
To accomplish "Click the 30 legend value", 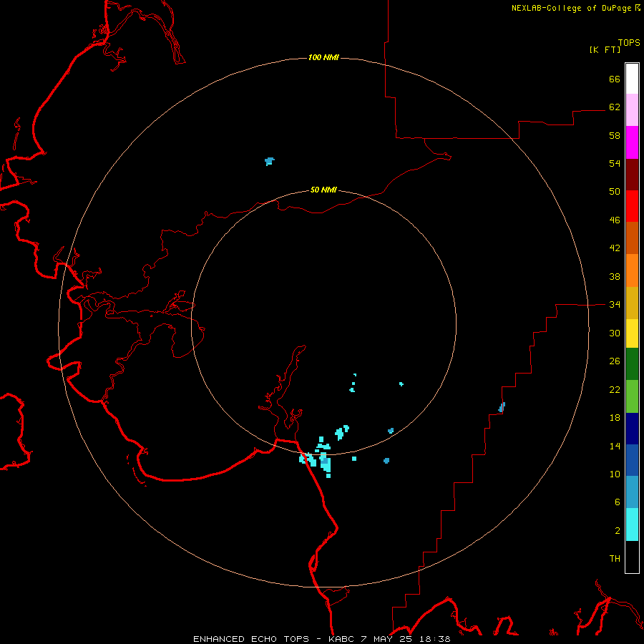I will pos(615,333).
